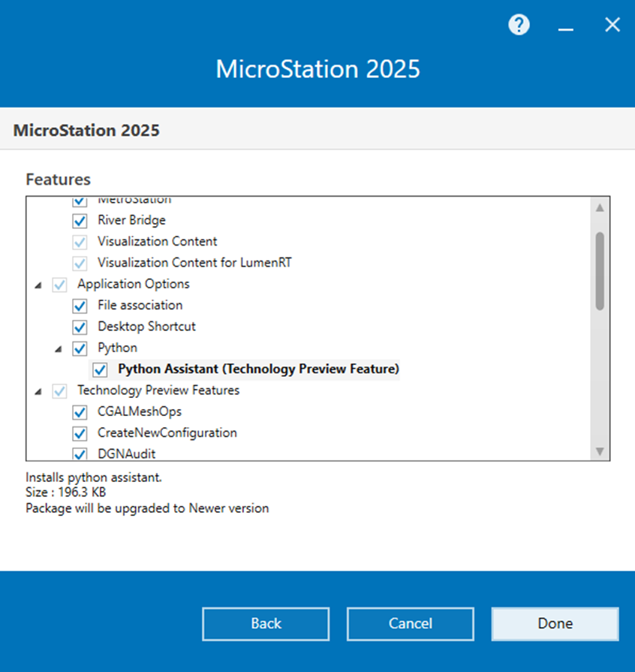This screenshot has height=672, width=635.
Task: Uncheck the Desktop Shortcut checkbox
Action: (x=80, y=327)
